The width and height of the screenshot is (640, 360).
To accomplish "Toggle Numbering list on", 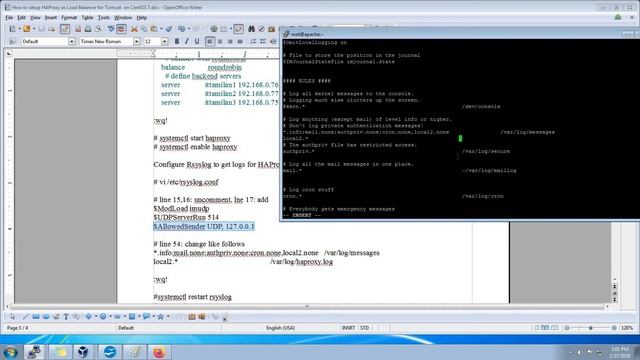I will [253, 41].
